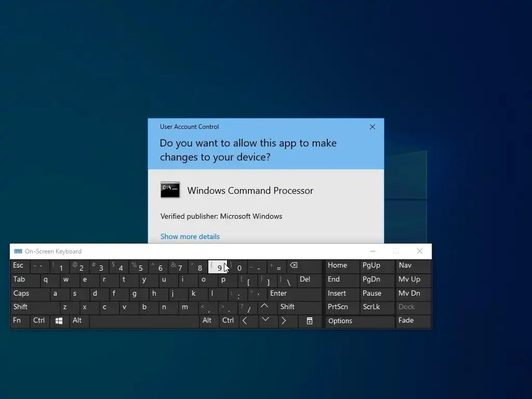Click the forward slash question mark key

pos(247,308)
